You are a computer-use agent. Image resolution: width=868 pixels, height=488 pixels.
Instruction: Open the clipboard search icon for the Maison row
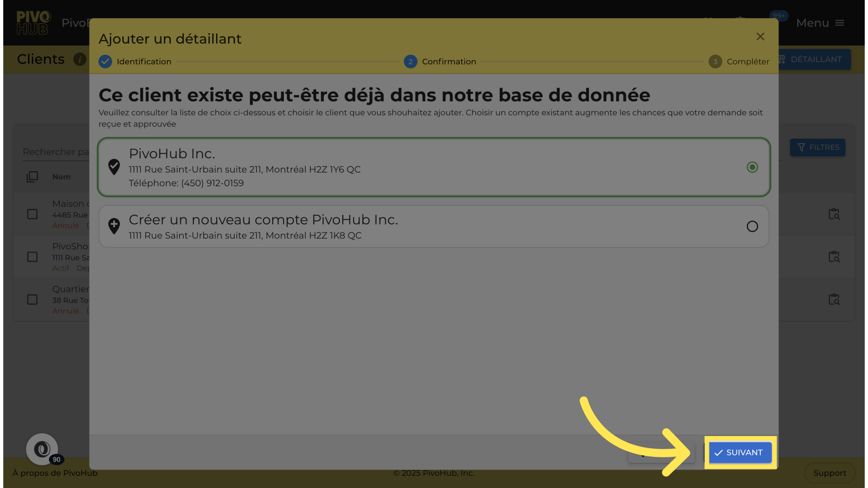[834, 214]
